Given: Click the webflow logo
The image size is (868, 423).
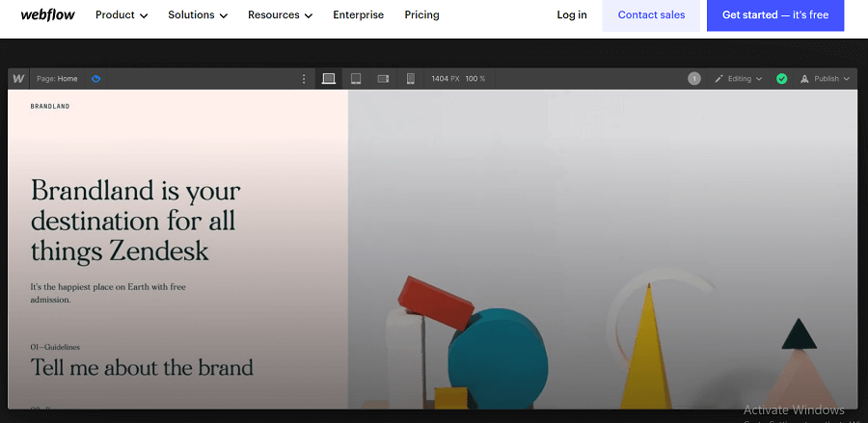Looking at the screenshot, I should point(47,14).
